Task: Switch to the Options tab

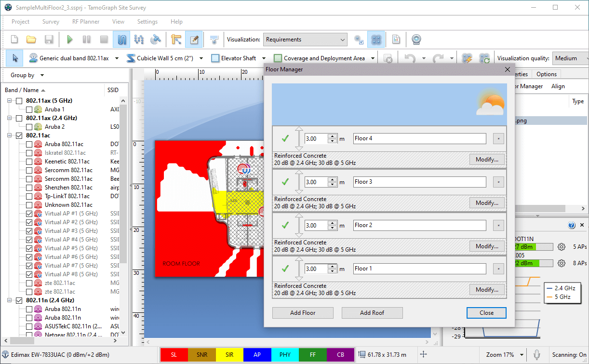Action: [546, 74]
